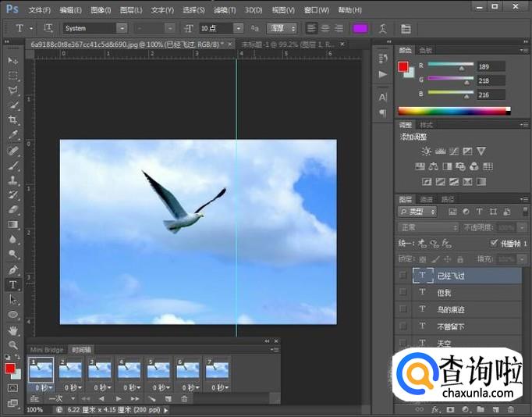Viewport: 532px width, 417px height.
Task: Select the Move tool in the toolbox
Action: click(12, 61)
